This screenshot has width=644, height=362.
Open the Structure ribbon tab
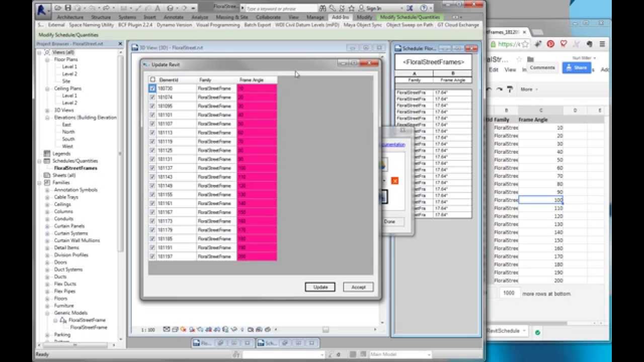click(101, 17)
